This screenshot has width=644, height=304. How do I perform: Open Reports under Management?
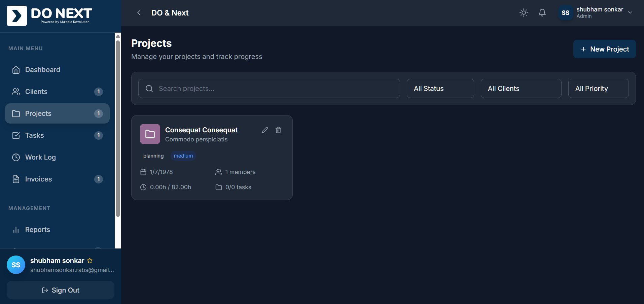click(x=37, y=230)
